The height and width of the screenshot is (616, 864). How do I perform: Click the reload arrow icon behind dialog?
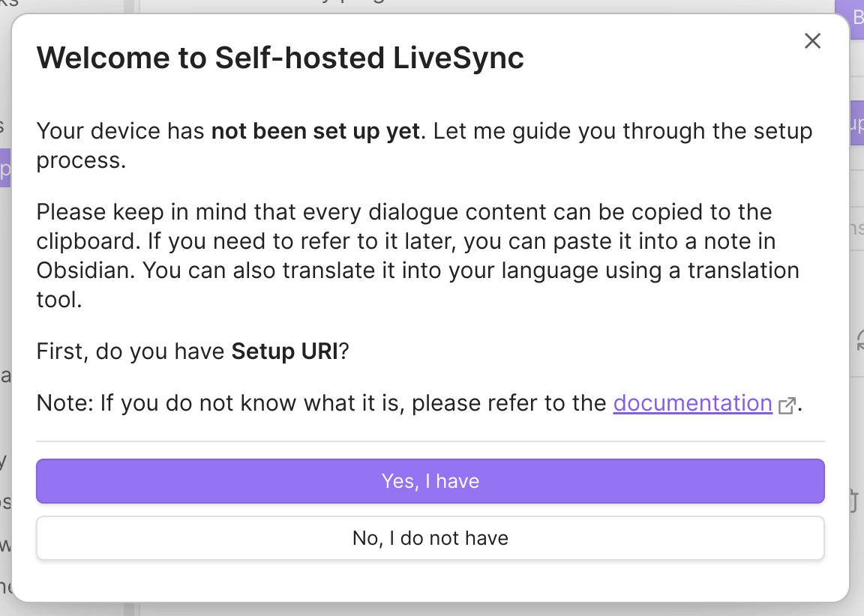[x=859, y=339]
